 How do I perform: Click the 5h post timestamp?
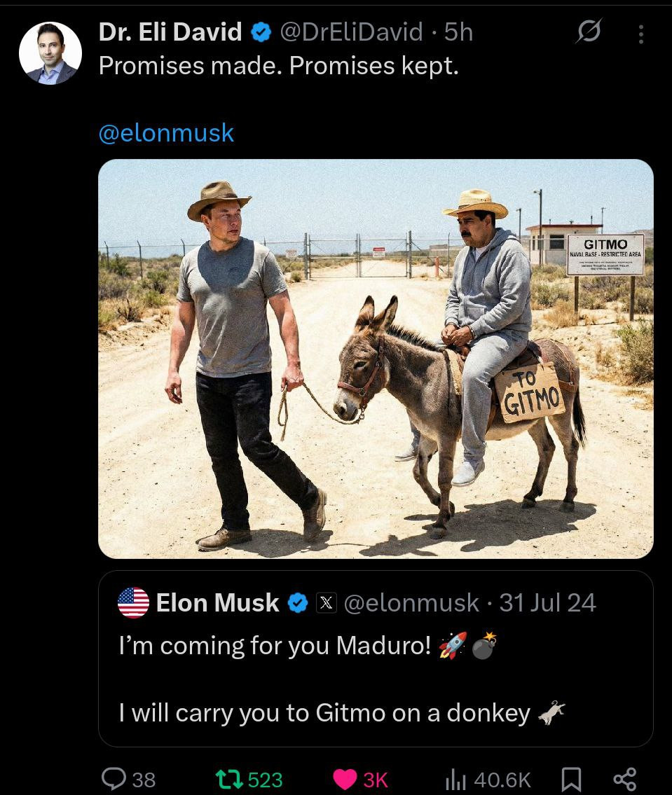(x=459, y=32)
